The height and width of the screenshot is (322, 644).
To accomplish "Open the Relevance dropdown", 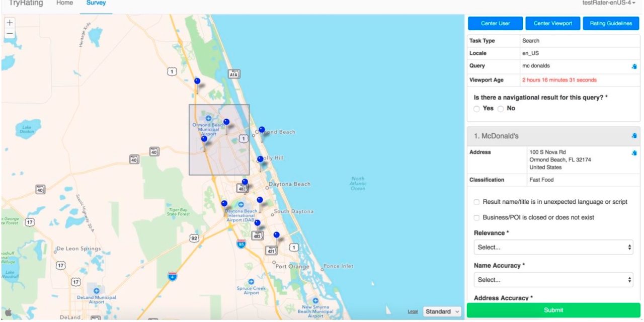I will 553,247.
